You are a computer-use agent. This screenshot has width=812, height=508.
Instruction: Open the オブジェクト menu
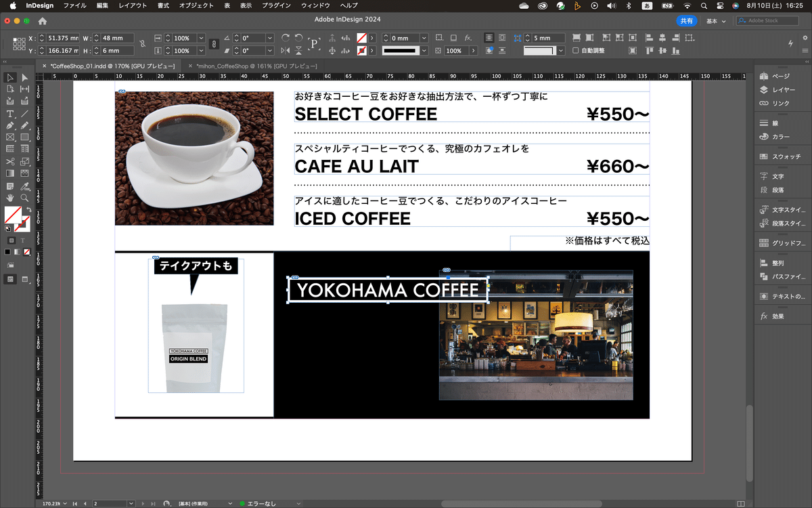pos(196,5)
